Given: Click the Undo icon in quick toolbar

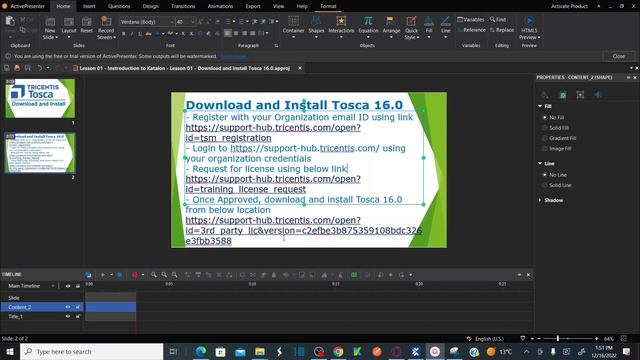Looking at the screenshot, I should [x=40, y=68].
